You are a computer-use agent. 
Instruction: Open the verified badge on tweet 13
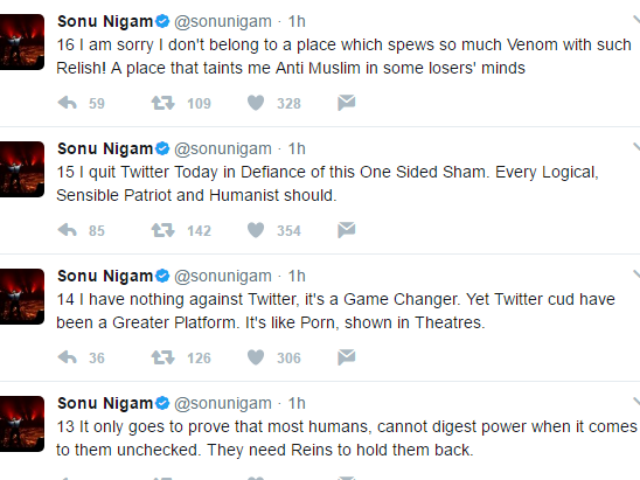[x=162, y=403]
